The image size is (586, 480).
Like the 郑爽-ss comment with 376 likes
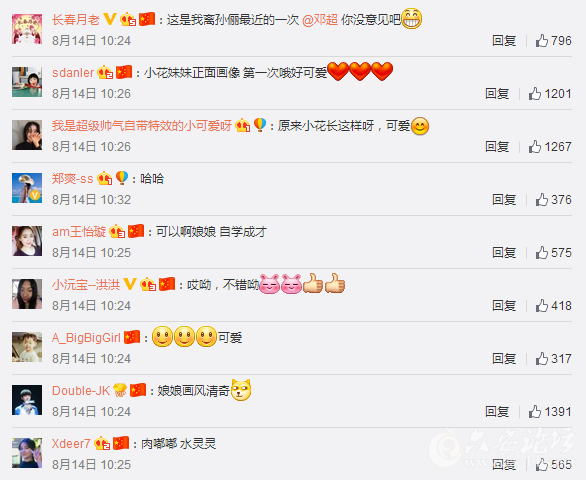pyautogui.click(x=542, y=200)
